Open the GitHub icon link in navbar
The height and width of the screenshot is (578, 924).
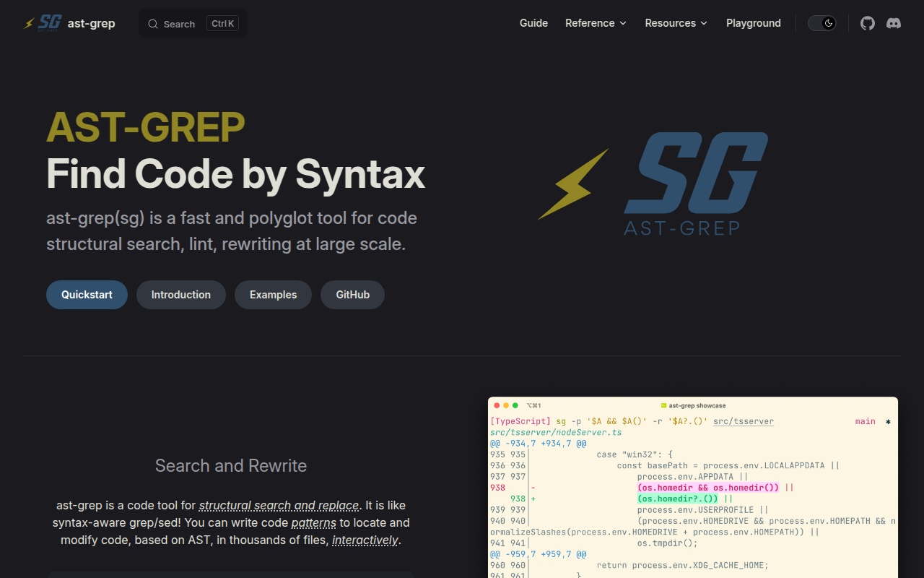pyautogui.click(x=868, y=23)
